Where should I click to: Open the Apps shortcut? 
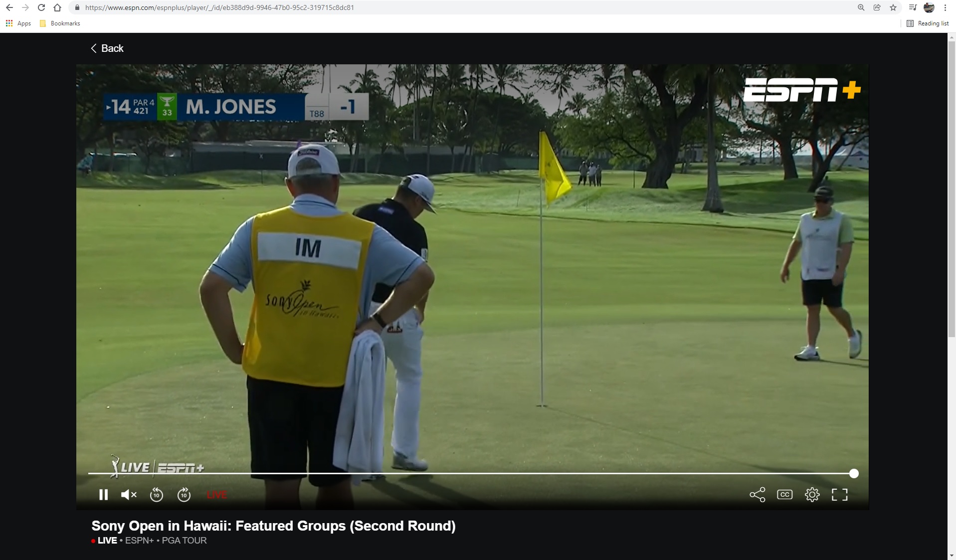pos(18,23)
